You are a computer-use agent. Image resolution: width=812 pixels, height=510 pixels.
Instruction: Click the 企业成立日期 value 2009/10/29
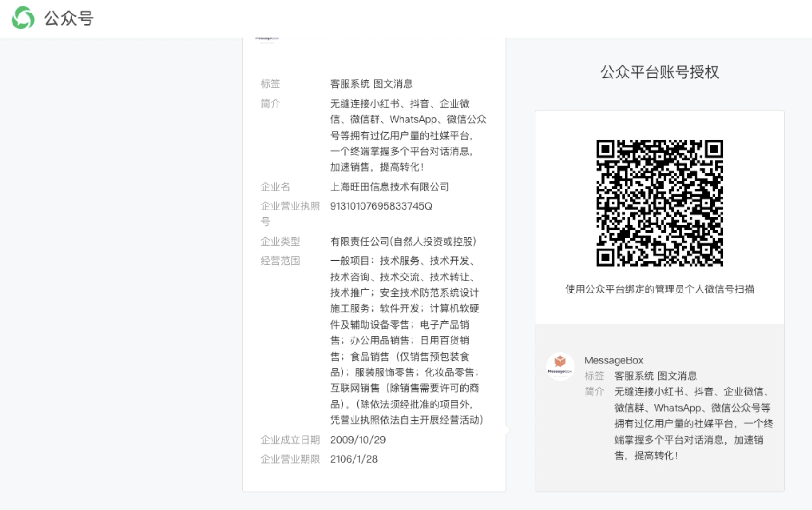coord(358,440)
